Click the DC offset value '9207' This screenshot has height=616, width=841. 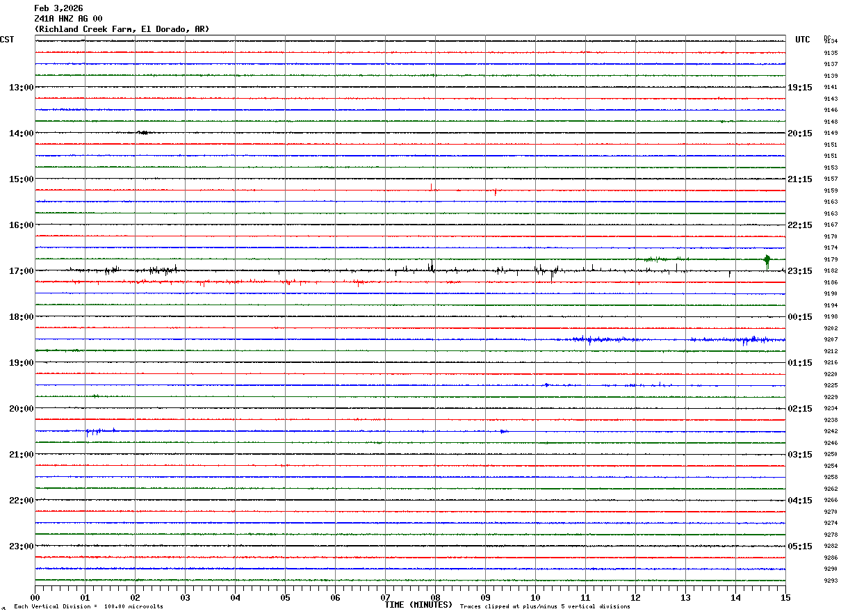pos(831,340)
